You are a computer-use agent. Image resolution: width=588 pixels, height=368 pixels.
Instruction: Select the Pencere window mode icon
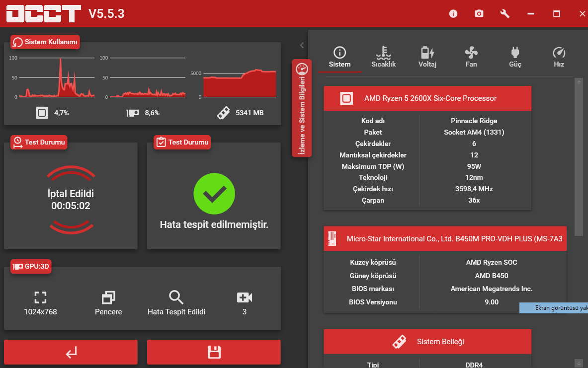coord(108,297)
